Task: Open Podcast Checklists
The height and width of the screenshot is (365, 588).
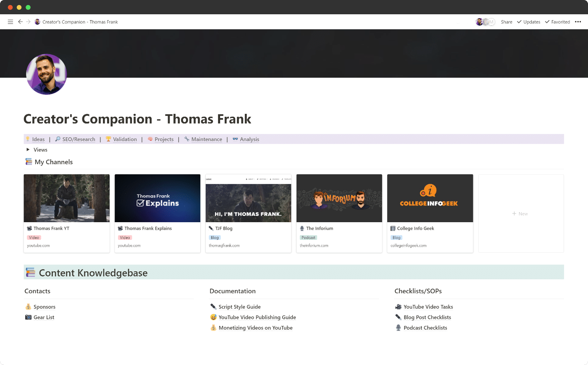Action: pyautogui.click(x=425, y=328)
